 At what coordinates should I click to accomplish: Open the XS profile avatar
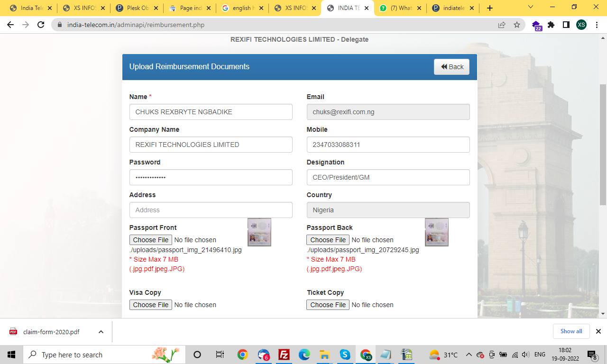pos(581,25)
